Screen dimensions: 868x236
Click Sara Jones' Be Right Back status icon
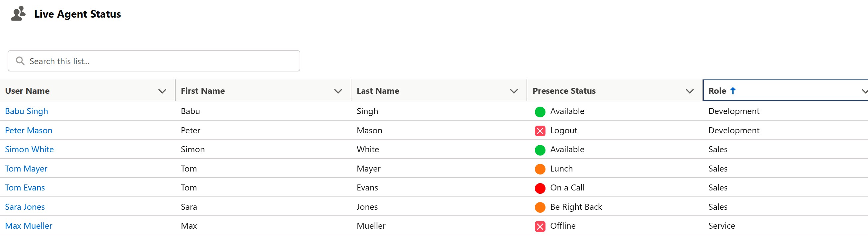540,207
